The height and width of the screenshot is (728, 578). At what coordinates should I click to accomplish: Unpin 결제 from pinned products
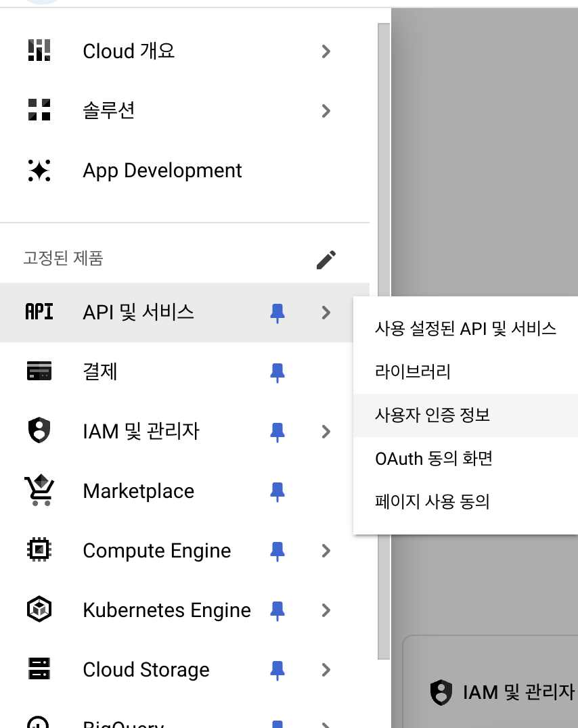[277, 371]
